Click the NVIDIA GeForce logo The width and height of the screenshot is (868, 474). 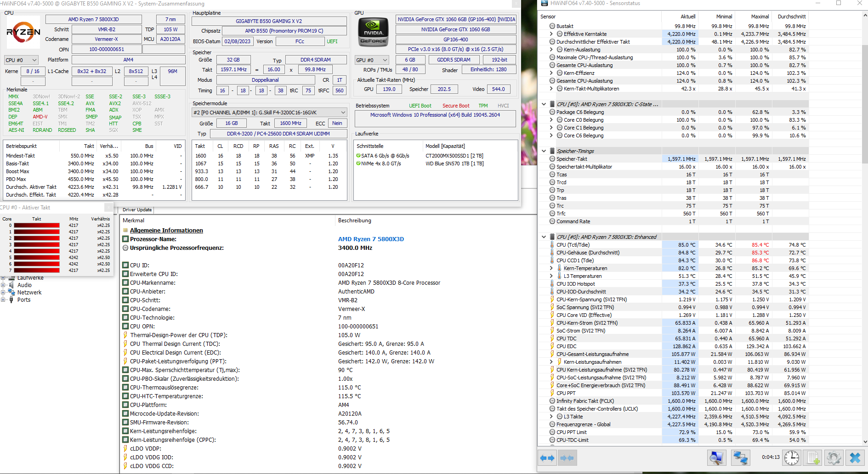click(x=373, y=32)
